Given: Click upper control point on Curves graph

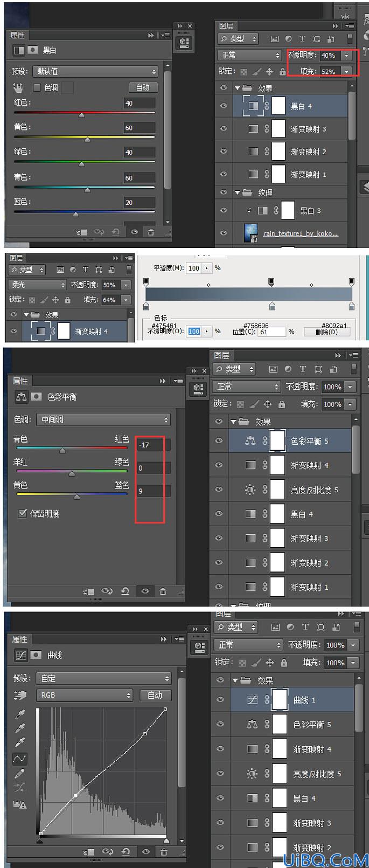Looking at the screenshot, I should 145,733.
